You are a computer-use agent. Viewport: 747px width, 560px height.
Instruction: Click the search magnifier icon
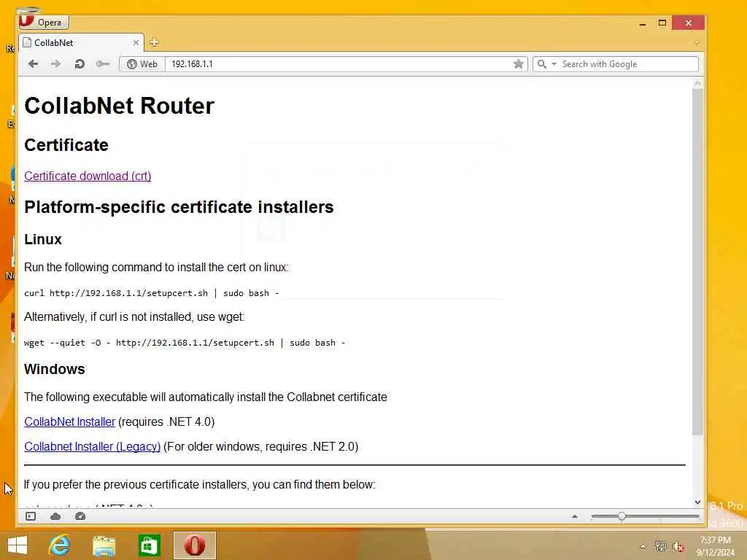pos(542,64)
